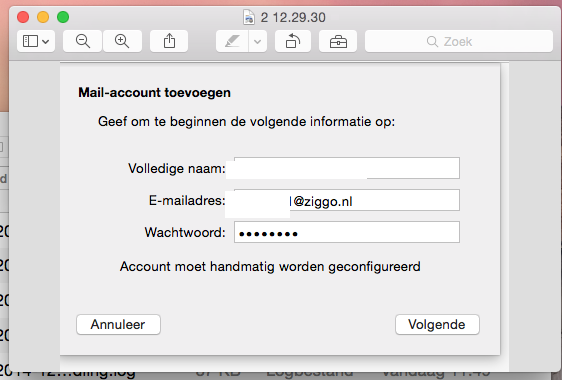Click the Volgende button
Screen dimensions: 562x380
click(437, 324)
